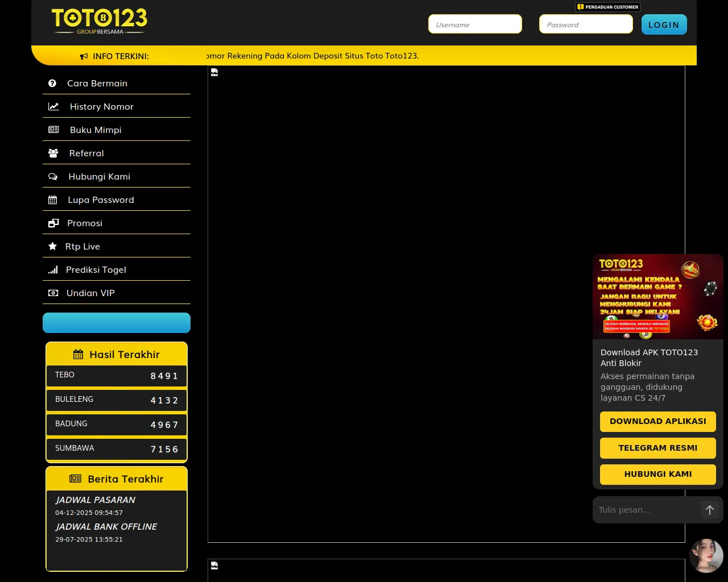The width and height of the screenshot is (728, 582).
Task: Send the chat message with the arrow icon
Action: coord(709,510)
